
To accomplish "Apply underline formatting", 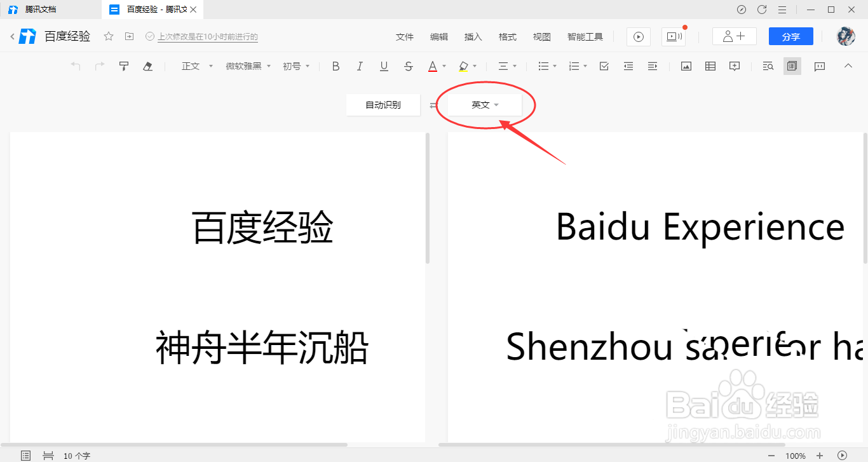I will tap(384, 66).
